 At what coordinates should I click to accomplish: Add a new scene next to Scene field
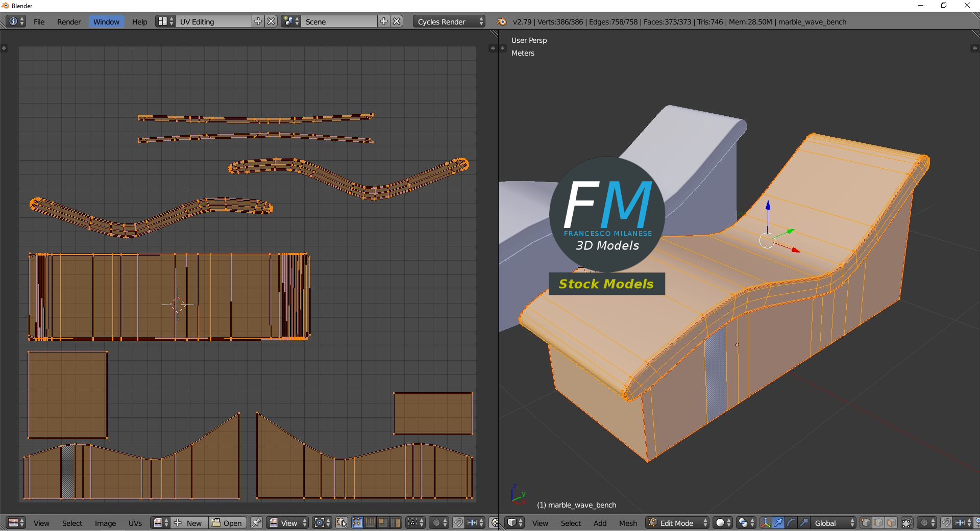tap(384, 21)
